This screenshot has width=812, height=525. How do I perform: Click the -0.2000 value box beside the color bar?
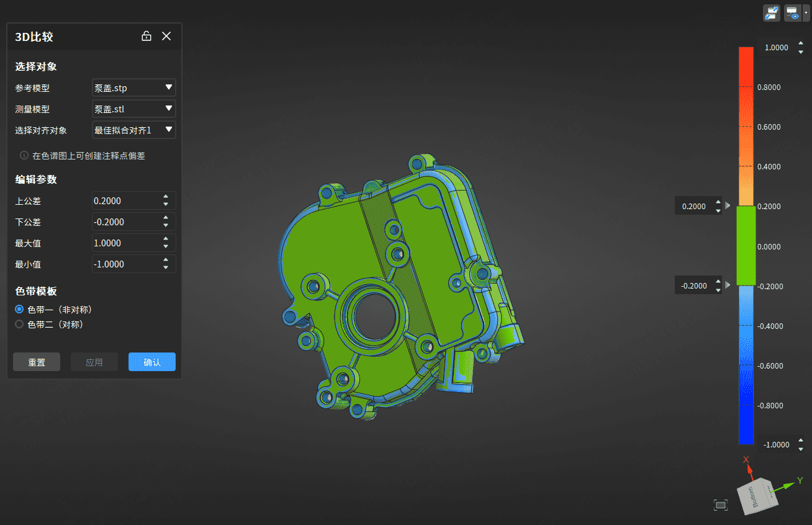coord(694,285)
